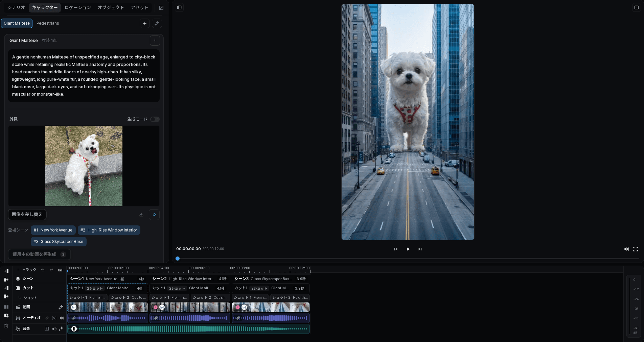Open the オブジェクト tab
The height and width of the screenshot is (342, 644).
pyautogui.click(x=111, y=7)
